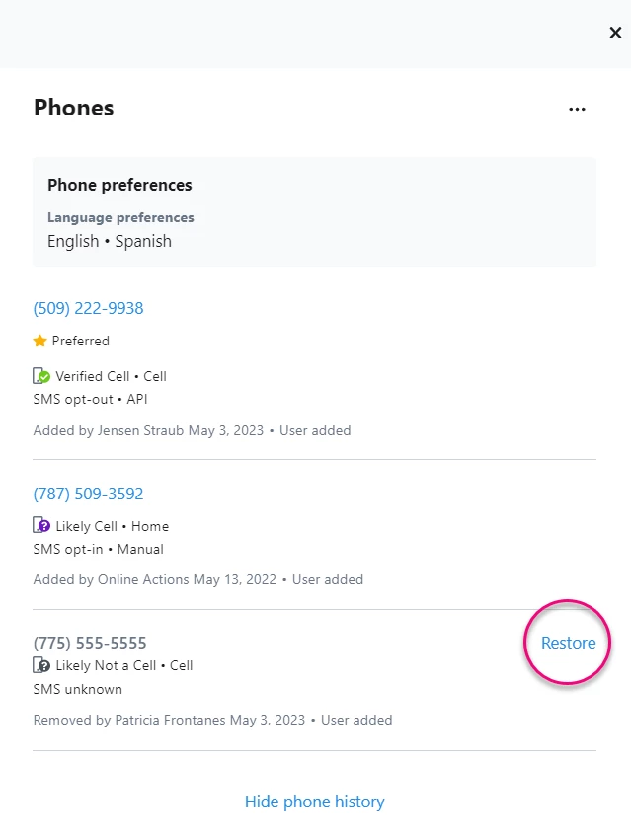The width and height of the screenshot is (631, 840).
Task: Click the Phones heading
Action: point(73,108)
